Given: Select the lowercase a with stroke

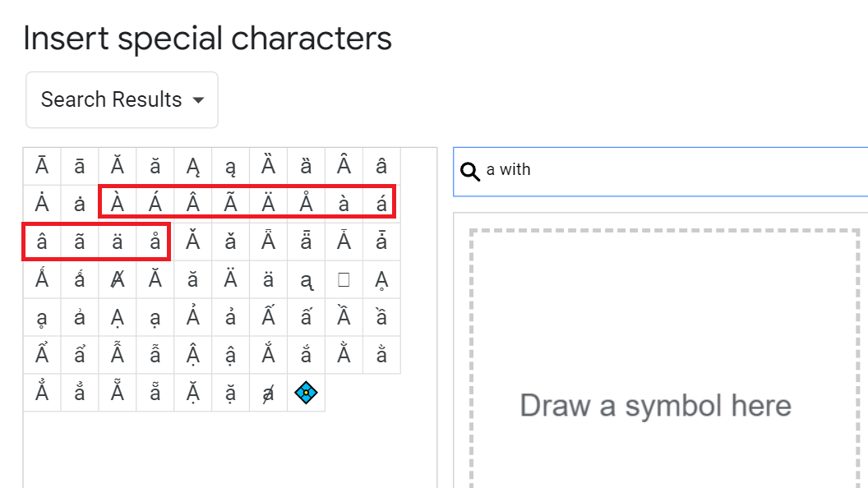Looking at the screenshot, I should click(x=268, y=392).
